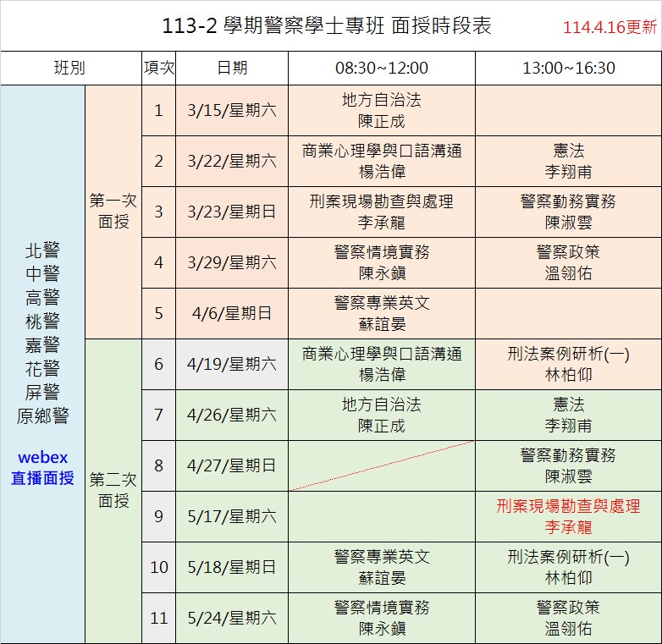Click 刑法案例研析(一) 林柏仰 in the 5/18 row
The width and height of the screenshot is (662, 644).
569,568
